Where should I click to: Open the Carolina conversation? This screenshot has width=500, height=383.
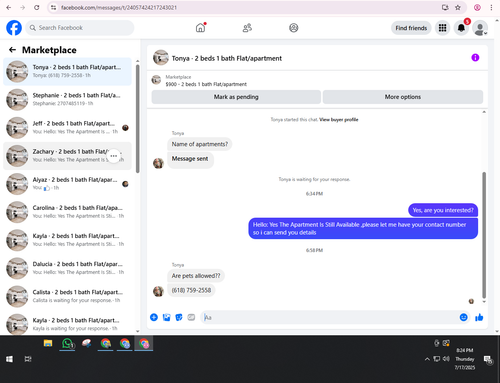67,212
